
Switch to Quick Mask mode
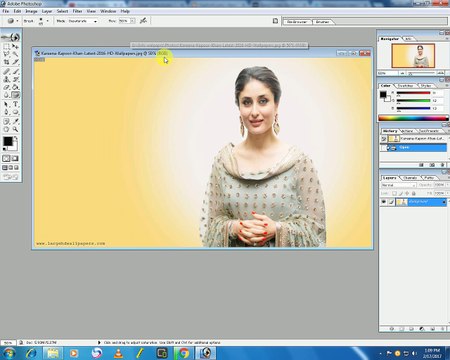[15, 159]
